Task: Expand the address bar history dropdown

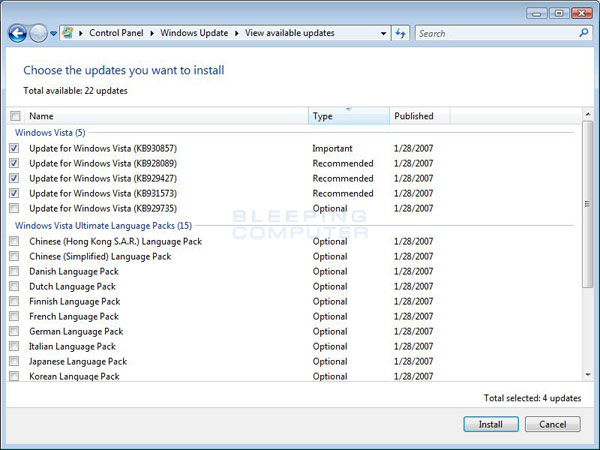Action: click(384, 33)
